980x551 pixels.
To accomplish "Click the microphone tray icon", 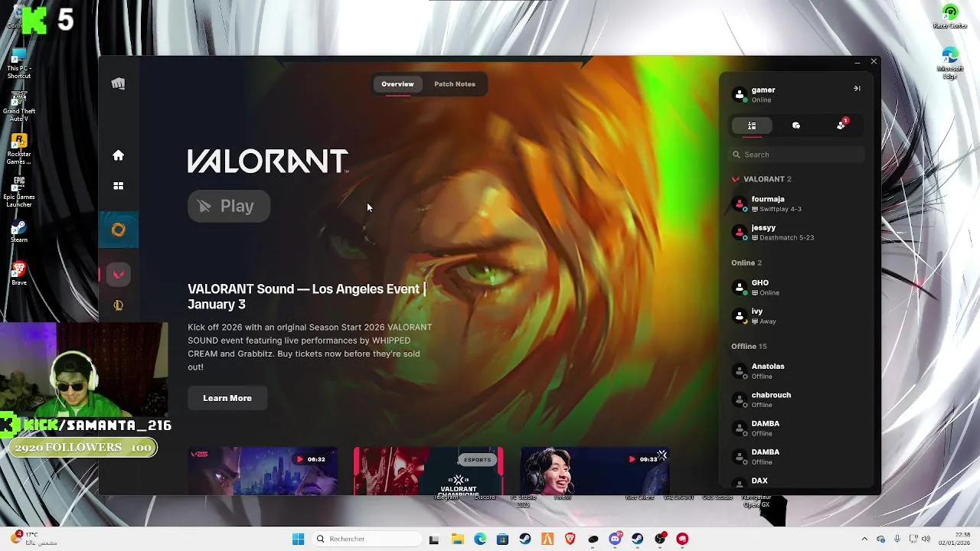I will [897, 539].
